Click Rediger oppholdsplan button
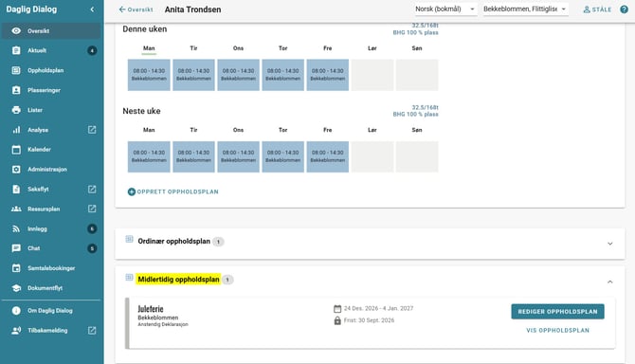The height and width of the screenshot is (364, 635). click(x=557, y=311)
